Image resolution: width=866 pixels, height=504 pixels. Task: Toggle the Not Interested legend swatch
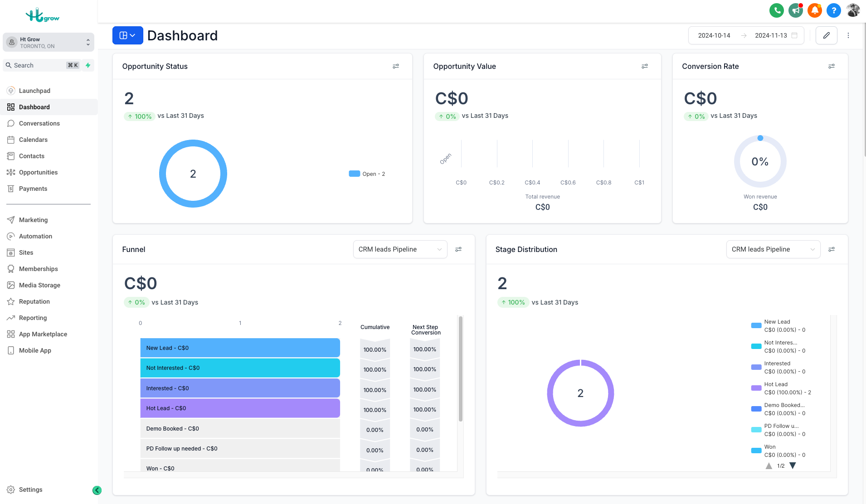[756, 346]
